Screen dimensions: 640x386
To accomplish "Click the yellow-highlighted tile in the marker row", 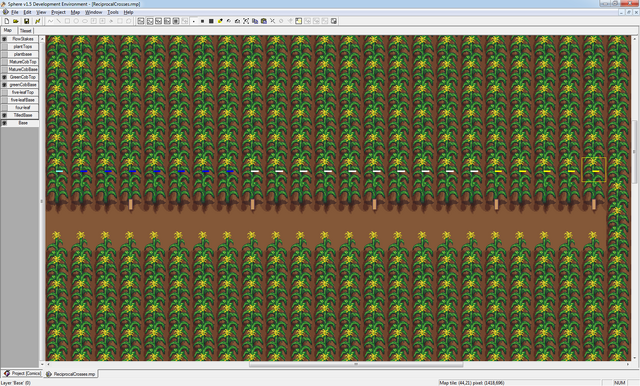I will click(x=593, y=169).
